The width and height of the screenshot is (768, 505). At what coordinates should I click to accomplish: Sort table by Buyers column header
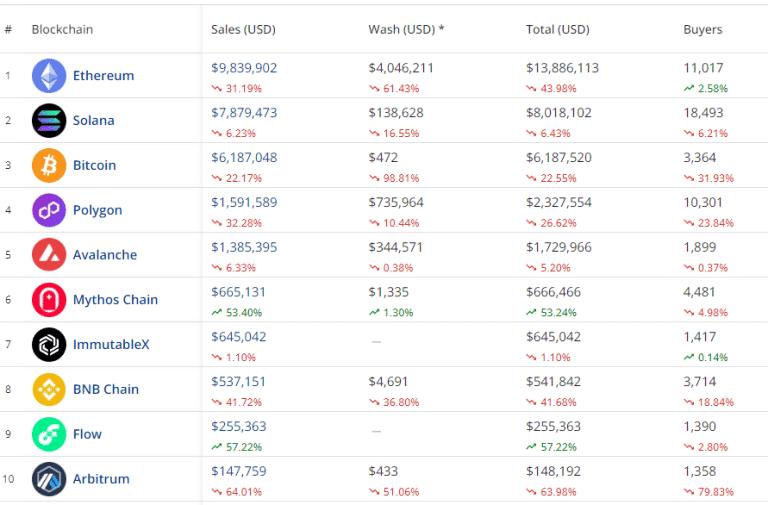point(702,30)
